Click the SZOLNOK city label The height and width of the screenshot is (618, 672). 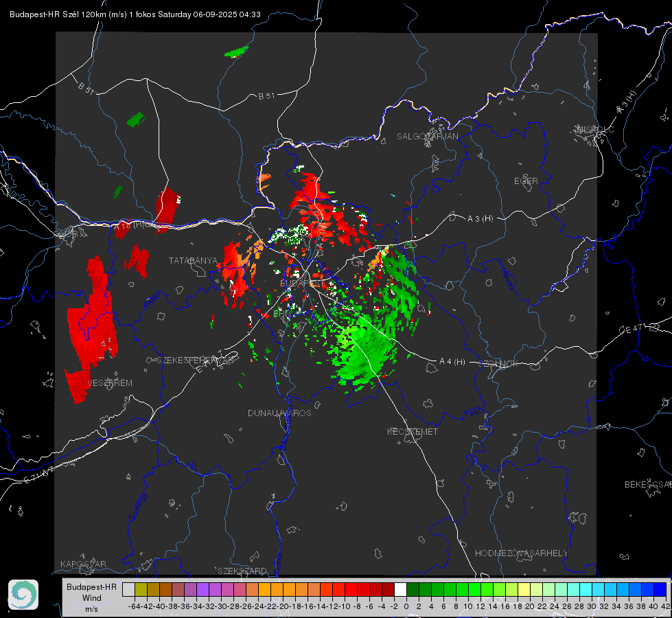[498, 364]
